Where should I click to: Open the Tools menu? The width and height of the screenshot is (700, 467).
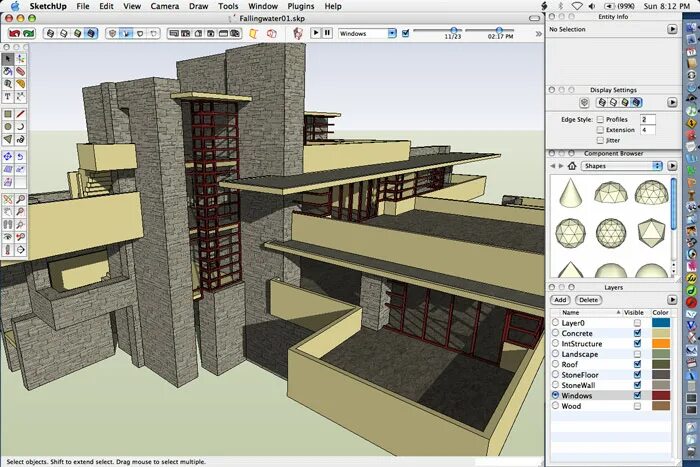click(228, 6)
